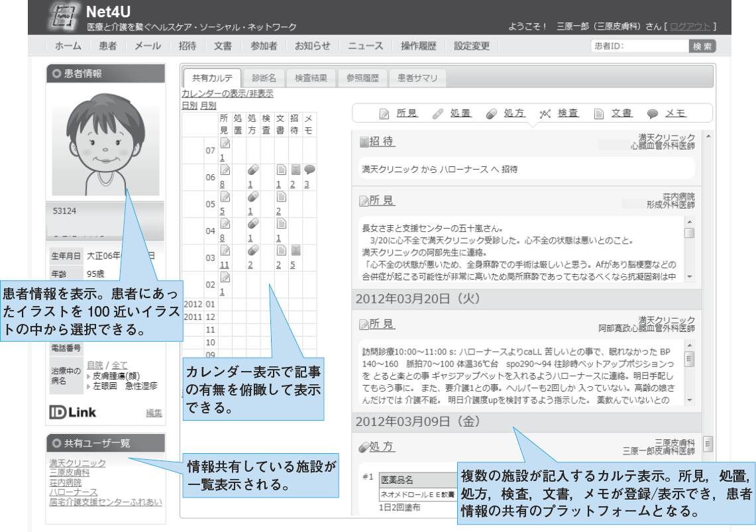Switch to the 診断名 tab
756x532 pixels.
click(x=264, y=78)
